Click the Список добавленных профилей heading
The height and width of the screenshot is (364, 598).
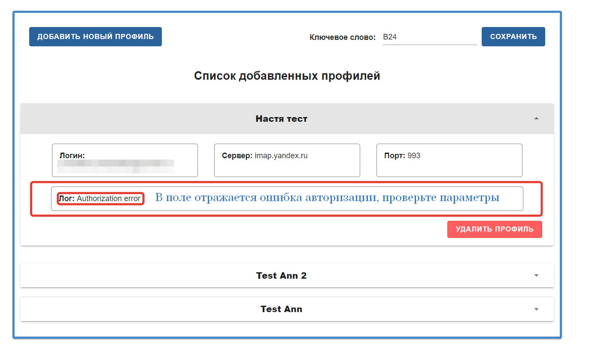287,76
